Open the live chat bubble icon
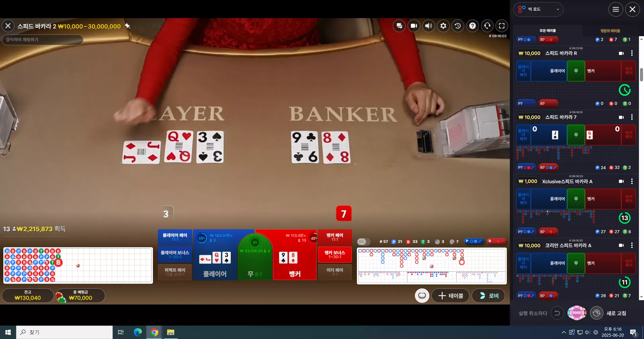This screenshot has height=339, width=644. click(399, 26)
